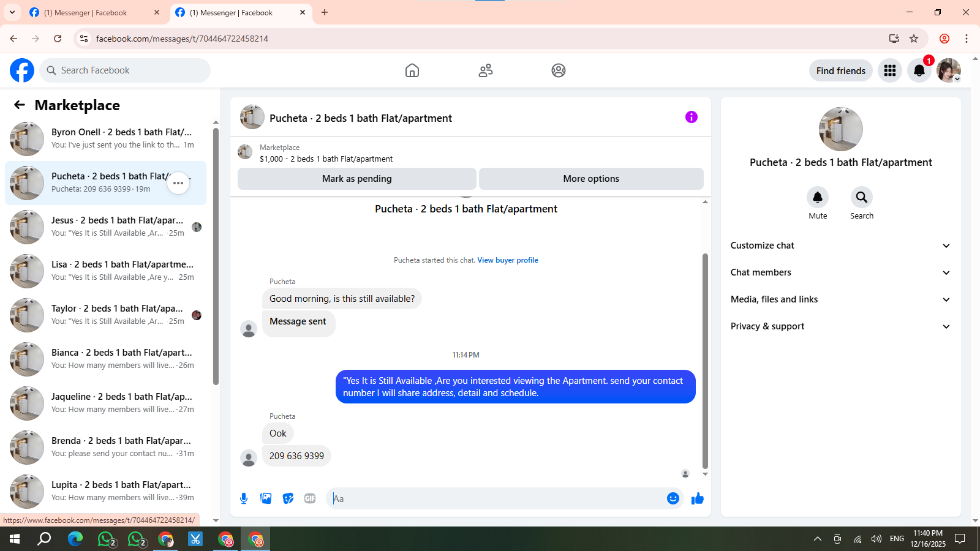Viewport: 980px width, 551px height.
Task: Open the Facebook menu grid icon
Action: pyautogui.click(x=890, y=70)
